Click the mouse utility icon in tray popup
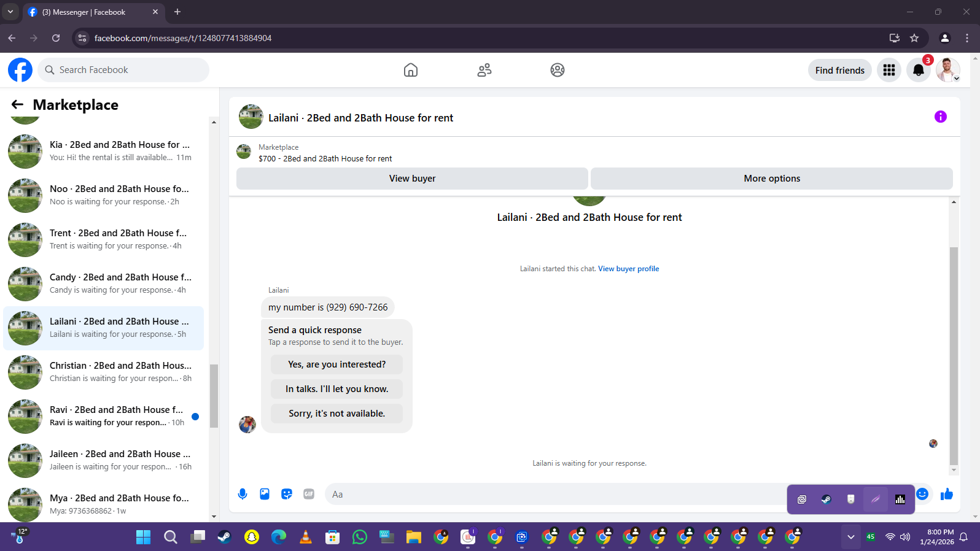Image resolution: width=980 pixels, height=551 pixels. [851, 499]
